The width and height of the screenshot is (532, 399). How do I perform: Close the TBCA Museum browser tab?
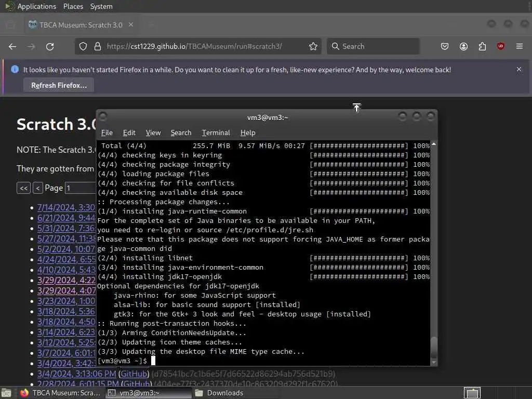pos(131,25)
